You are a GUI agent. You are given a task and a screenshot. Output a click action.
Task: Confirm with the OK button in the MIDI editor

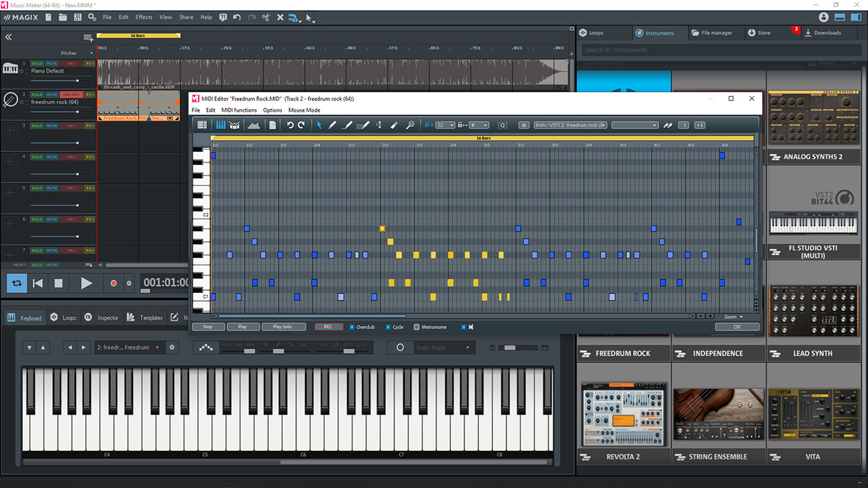point(736,326)
